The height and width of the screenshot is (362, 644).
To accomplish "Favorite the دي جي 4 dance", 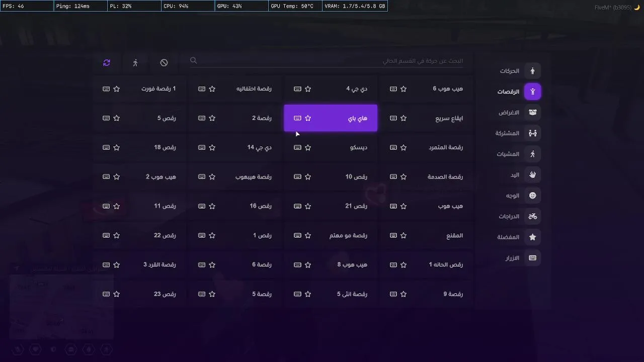I will (x=308, y=89).
